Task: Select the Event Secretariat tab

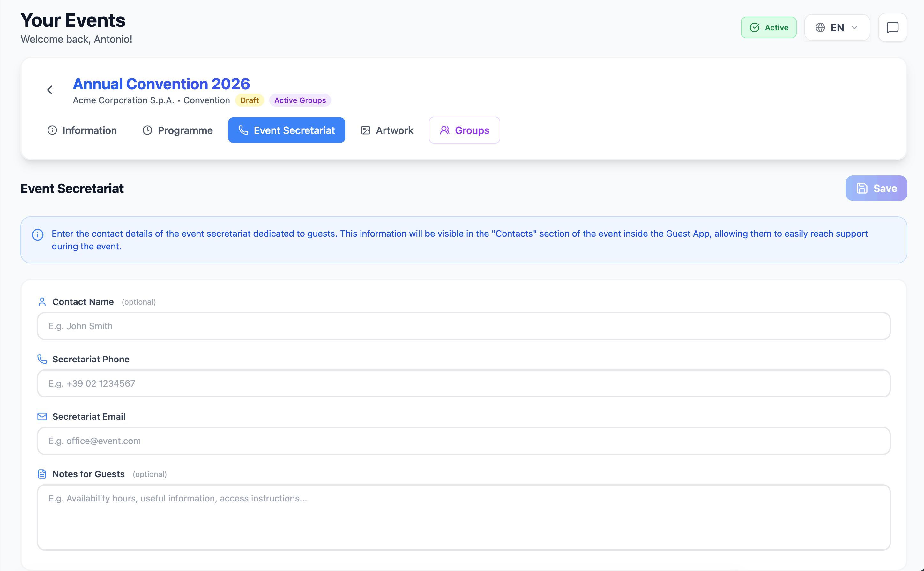Action: pyautogui.click(x=287, y=130)
